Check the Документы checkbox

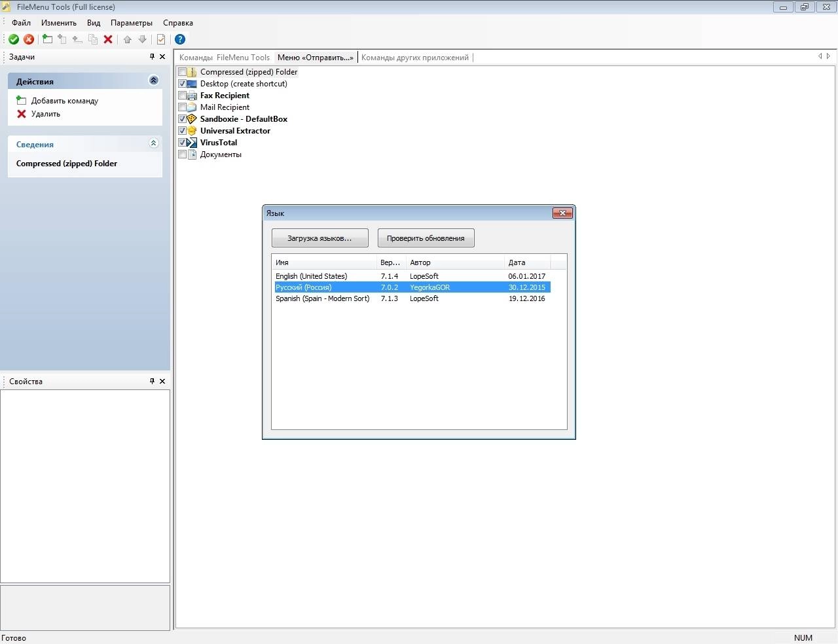(182, 154)
